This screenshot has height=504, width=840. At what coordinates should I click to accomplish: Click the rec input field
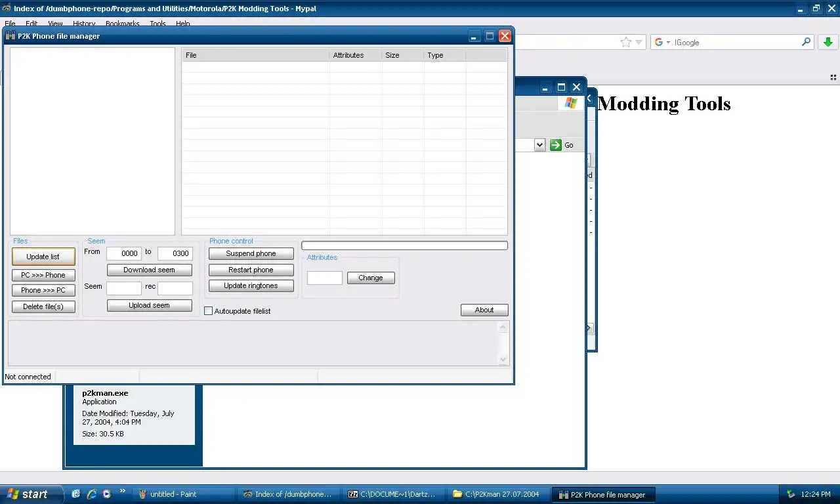[175, 288]
